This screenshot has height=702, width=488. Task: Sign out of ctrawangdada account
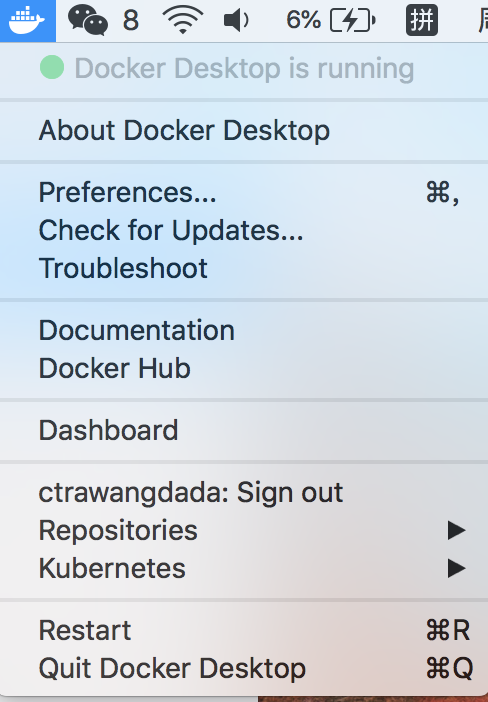tap(244, 492)
